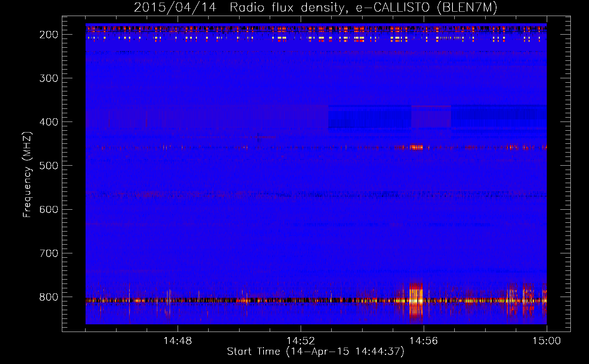Click the red burst near 460 MHz at 14:56

pyautogui.click(x=416, y=147)
